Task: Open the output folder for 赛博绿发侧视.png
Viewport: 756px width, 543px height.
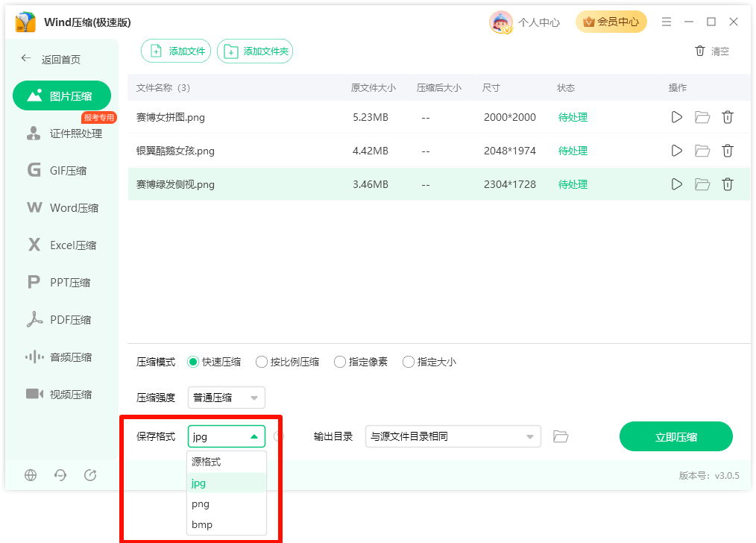Action: click(x=702, y=184)
